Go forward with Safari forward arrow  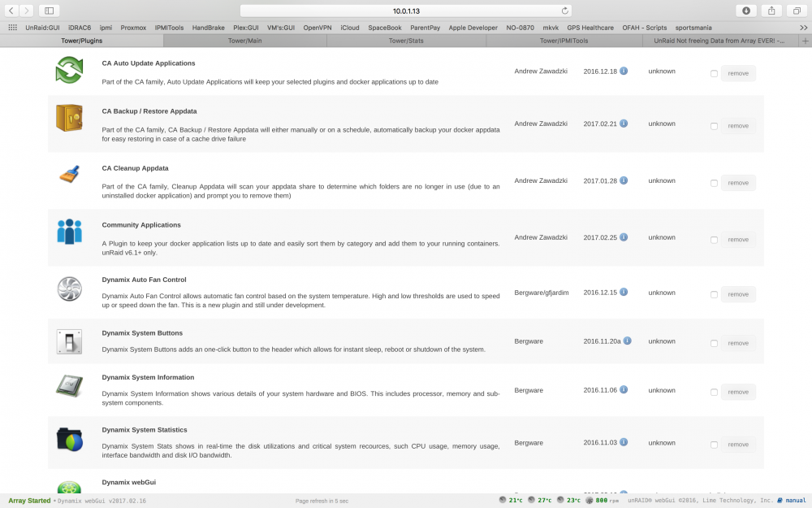[26, 11]
